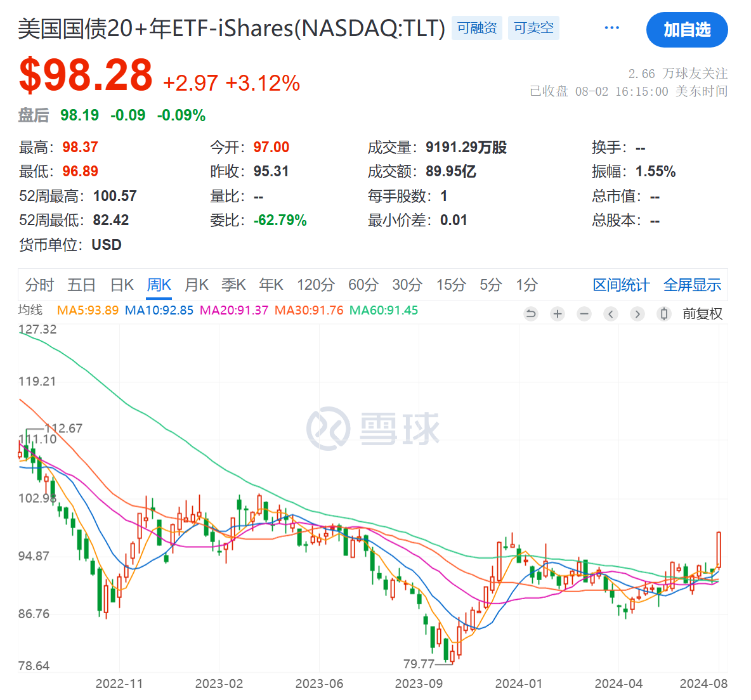Zoom out chart with minus icon
751x700 pixels.
click(x=584, y=314)
